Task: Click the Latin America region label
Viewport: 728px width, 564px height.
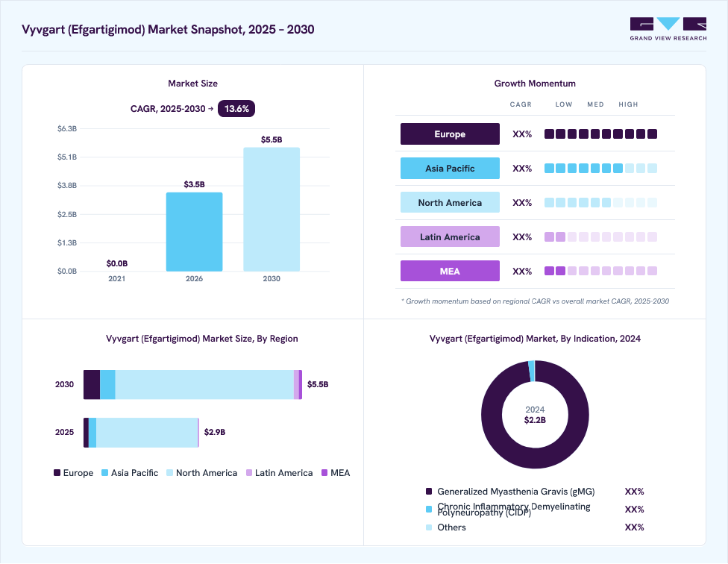Action: tap(450, 236)
